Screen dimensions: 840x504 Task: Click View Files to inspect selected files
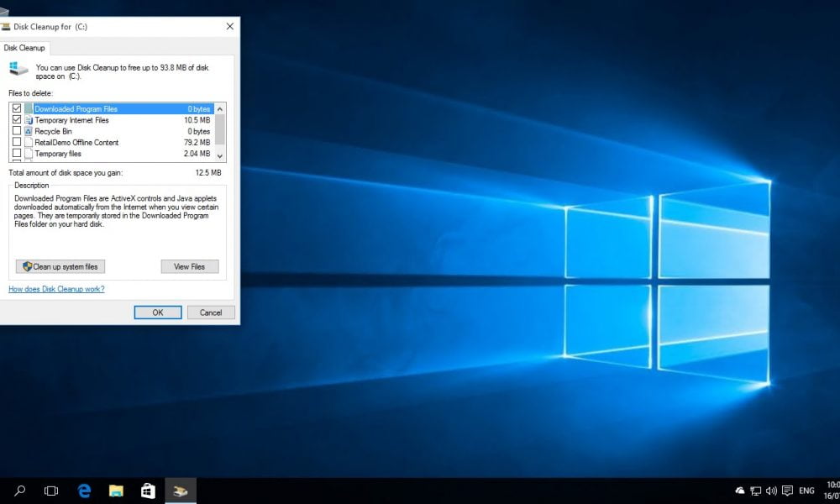[x=188, y=266]
